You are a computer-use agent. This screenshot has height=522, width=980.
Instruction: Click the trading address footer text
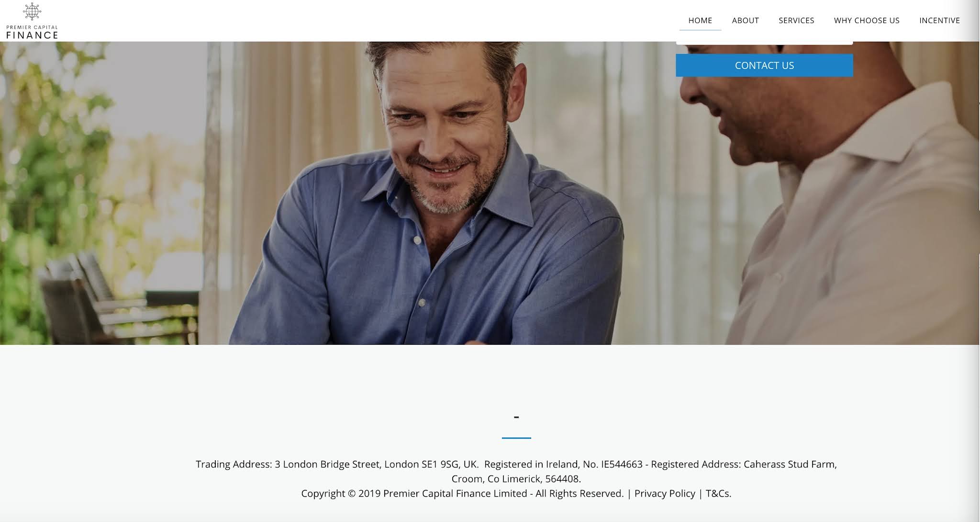click(337, 464)
